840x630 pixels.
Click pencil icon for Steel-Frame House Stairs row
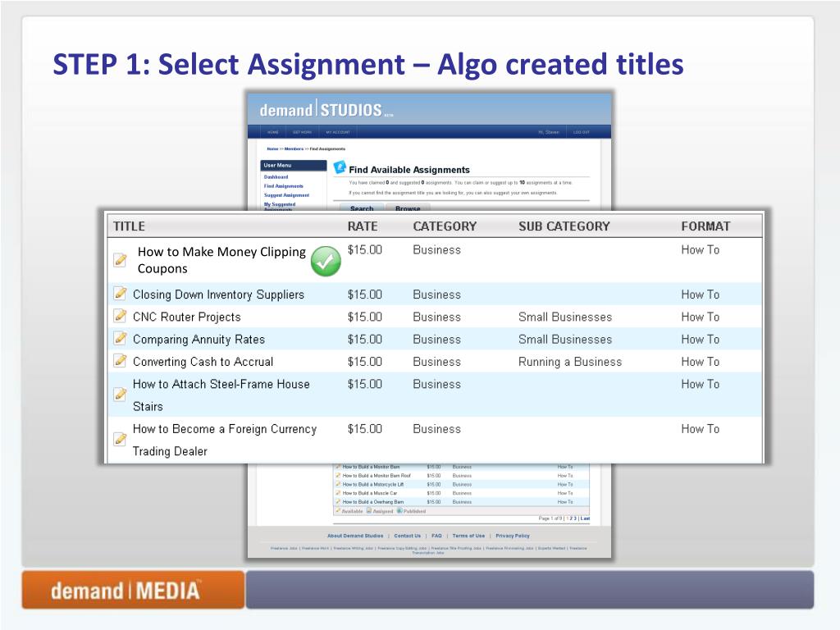pos(120,395)
